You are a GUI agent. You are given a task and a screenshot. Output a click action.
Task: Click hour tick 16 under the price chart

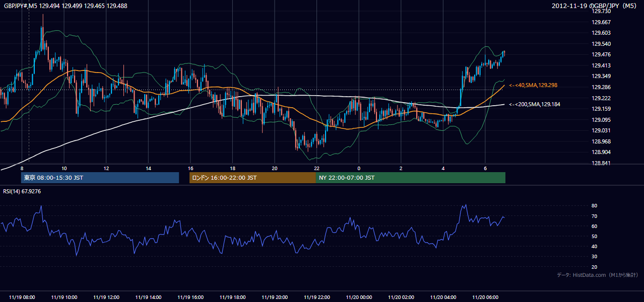coord(190,168)
